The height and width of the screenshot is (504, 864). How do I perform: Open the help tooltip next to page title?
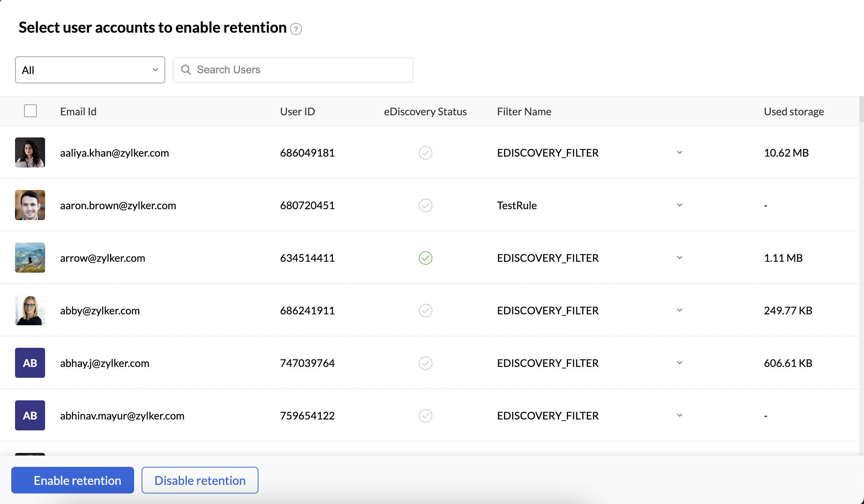tap(296, 29)
